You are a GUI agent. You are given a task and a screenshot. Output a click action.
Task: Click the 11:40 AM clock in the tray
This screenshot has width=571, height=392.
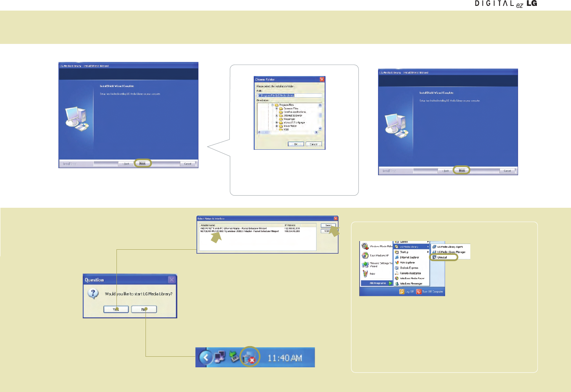(x=285, y=358)
